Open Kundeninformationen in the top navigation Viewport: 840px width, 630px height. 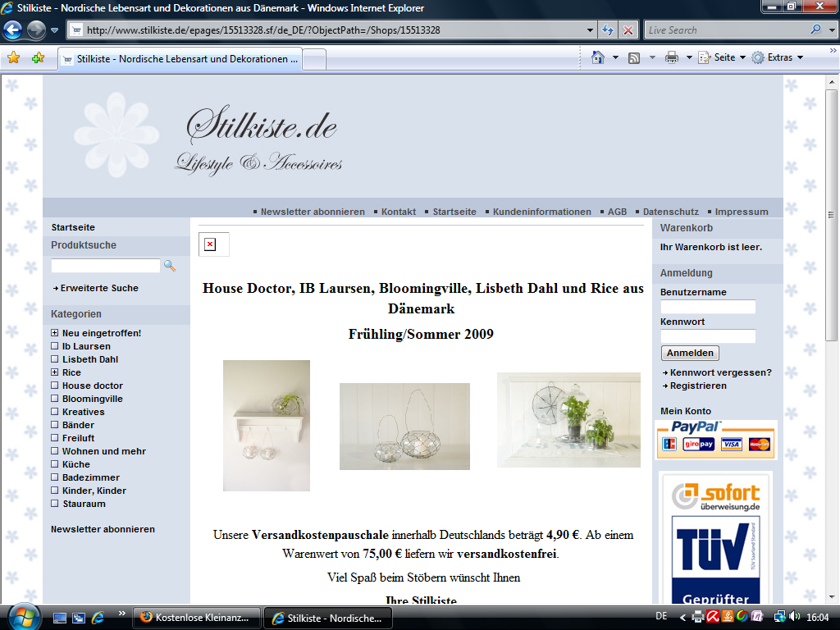pos(541,212)
